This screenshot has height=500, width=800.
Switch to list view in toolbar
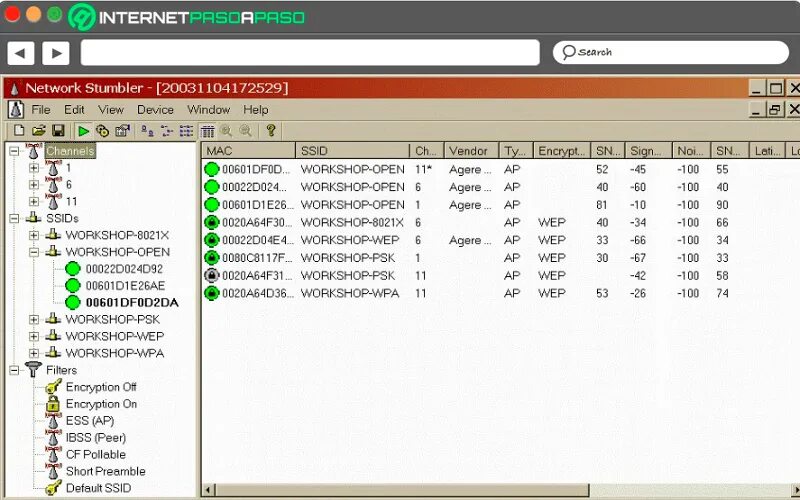(x=186, y=131)
